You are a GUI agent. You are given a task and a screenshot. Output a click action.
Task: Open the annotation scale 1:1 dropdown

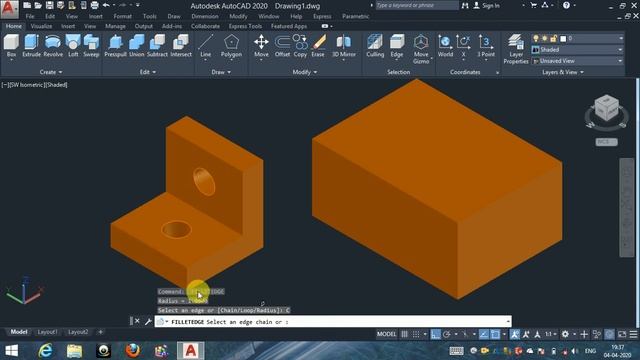551,334
